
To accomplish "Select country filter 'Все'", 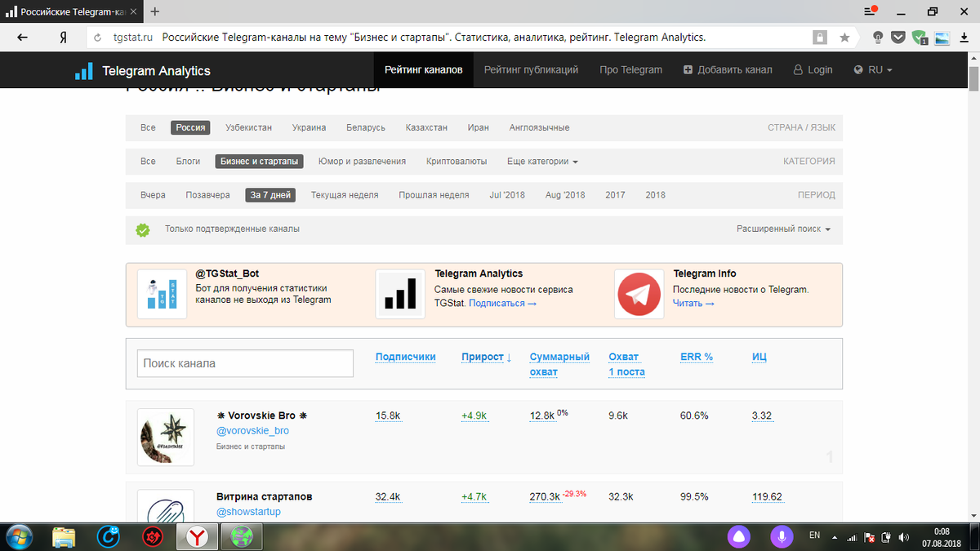I will tap(148, 127).
